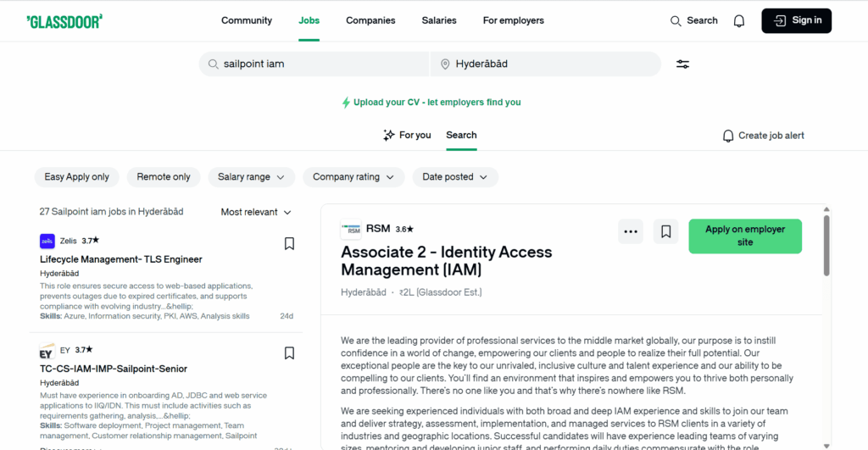868x450 pixels.
Task: Click Create job alert
Action: click(x=763, y=136)
